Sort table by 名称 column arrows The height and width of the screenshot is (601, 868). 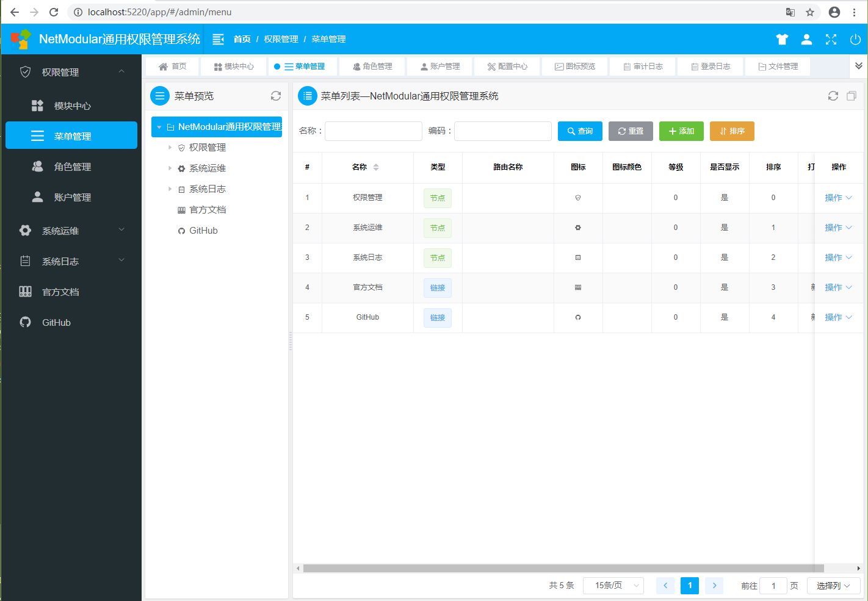tap(376, 167)
